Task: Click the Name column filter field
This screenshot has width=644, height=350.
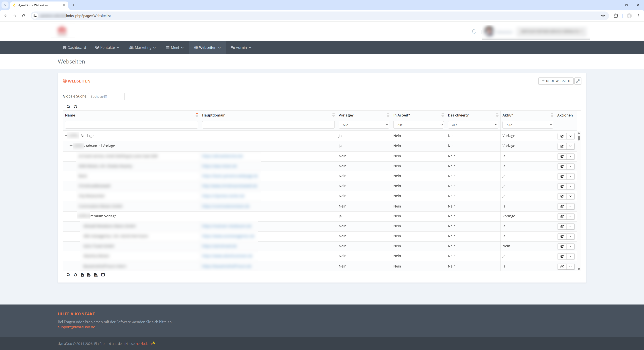Action: tap(131, 125)
